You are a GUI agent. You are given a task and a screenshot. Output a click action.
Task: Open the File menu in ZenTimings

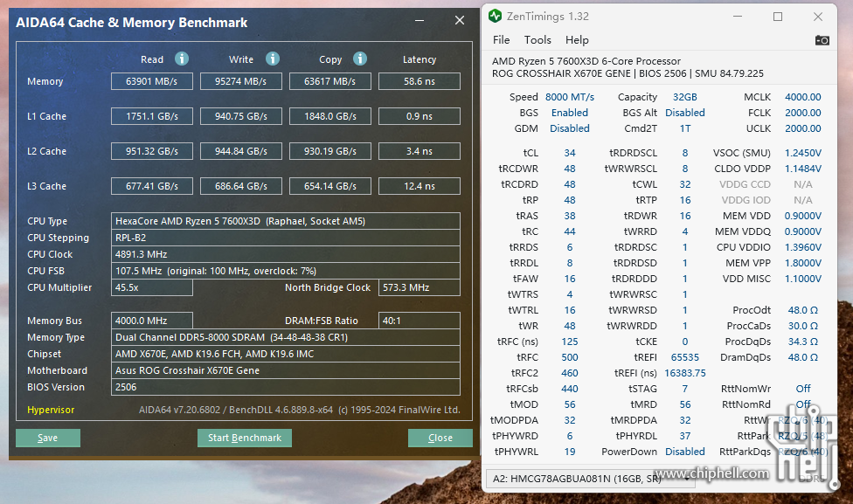click(501, 40)
